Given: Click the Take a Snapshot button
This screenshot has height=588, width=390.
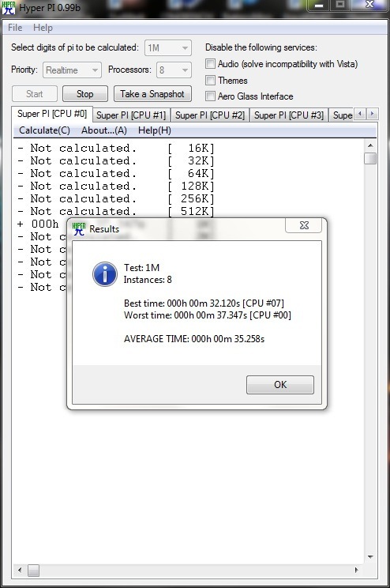Looking at the screenshot, I should pyautogui.click(x=152, y=94).
